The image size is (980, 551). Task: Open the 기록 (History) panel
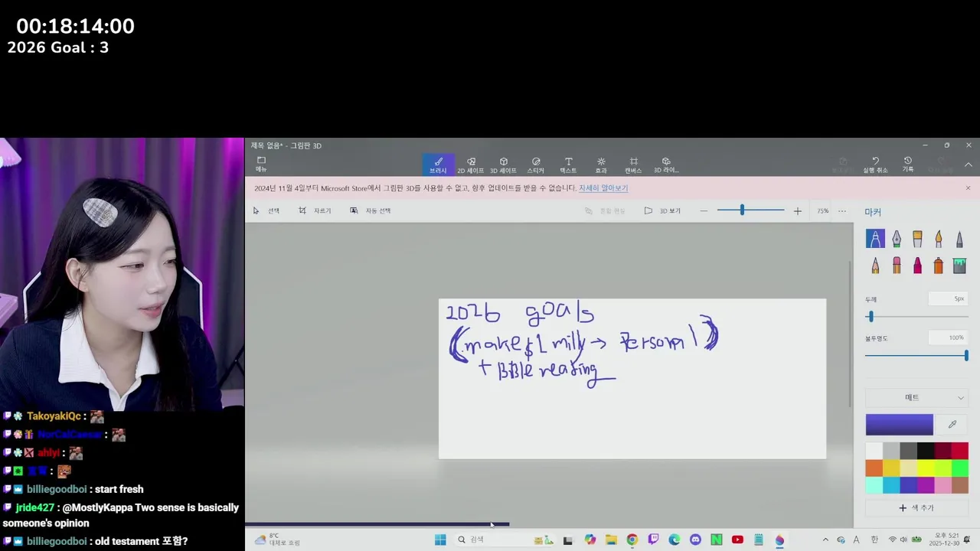(908, 165)
